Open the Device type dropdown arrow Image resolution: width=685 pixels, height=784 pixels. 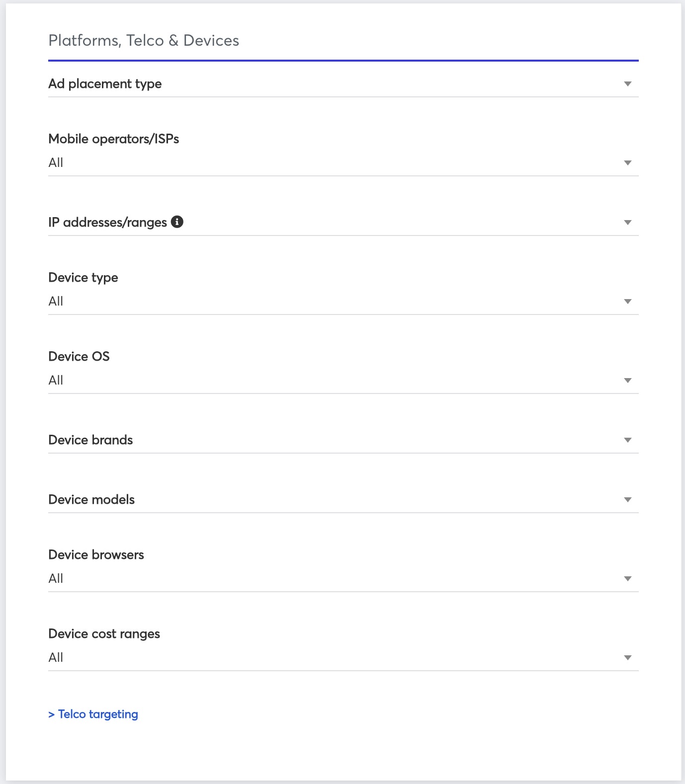(627, 302)
